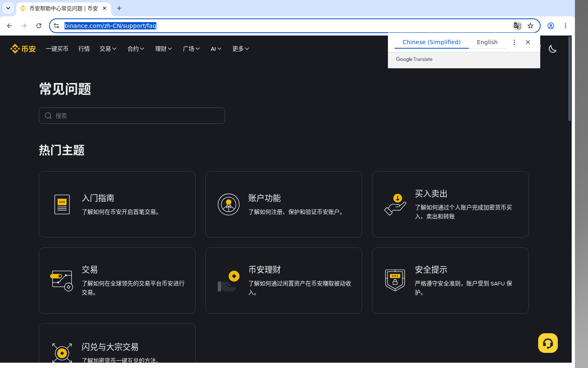Screen dimensions: 588x368
Task: Open the 交易 topic card title
Action: tap(90, 269)
